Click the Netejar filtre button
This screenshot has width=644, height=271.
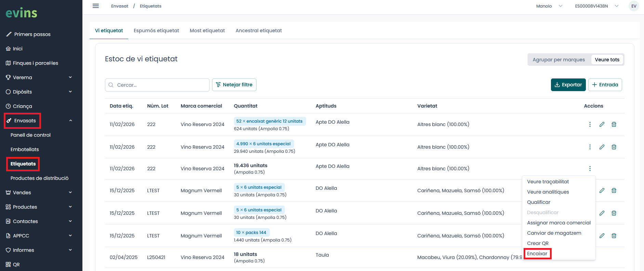tap(234, 85)
